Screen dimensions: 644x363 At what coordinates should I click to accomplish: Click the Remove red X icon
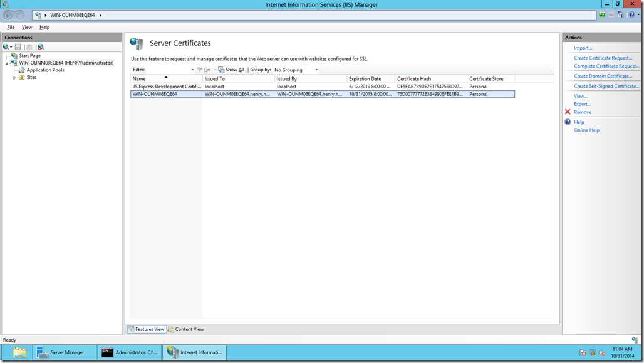click(x=568, y=112)
